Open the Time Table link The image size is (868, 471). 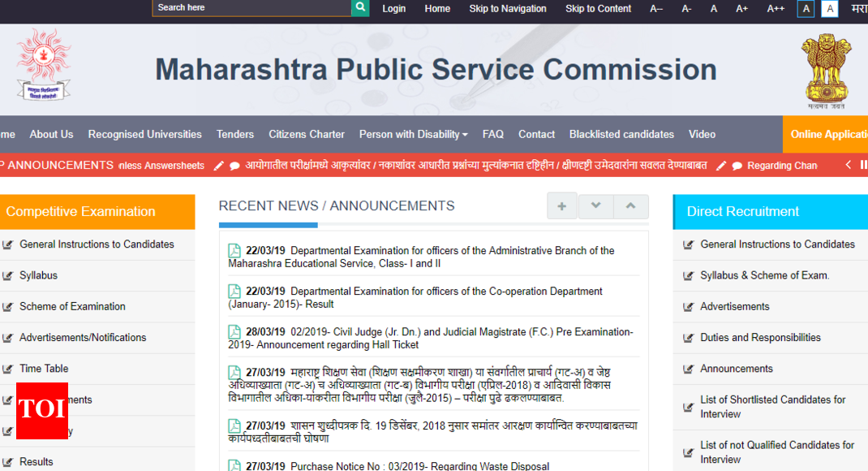pos(44,369)
